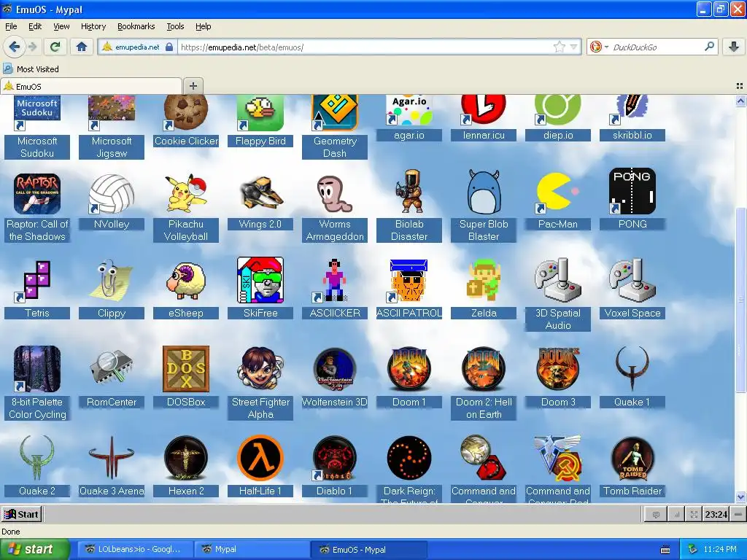Select 8-bit Palette Color Cycling icon
The height and width of the screenshot is (560, 747).
click(x=37, y=369)
